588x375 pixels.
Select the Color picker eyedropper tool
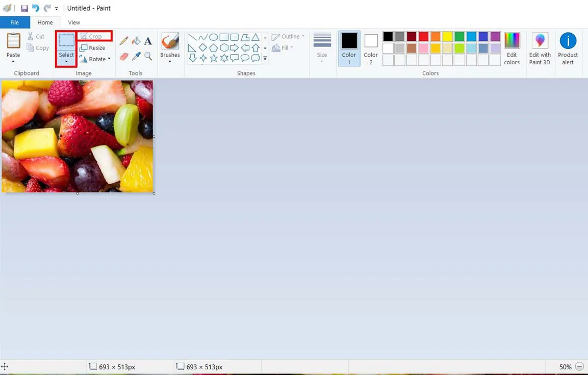136,57
